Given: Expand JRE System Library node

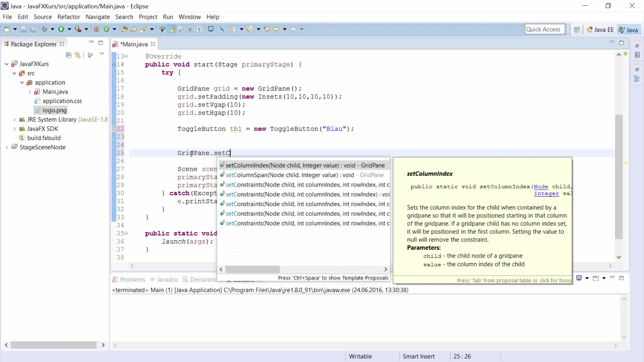Looking at the screenshot, I should [x=14, y=119].
